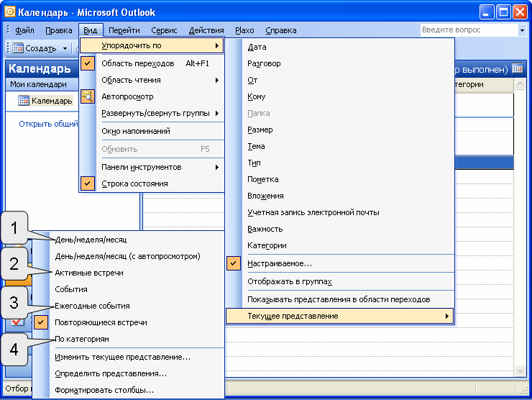The image size is (532, 400).
Task: Click the Создать button
Action: point(35,48)
